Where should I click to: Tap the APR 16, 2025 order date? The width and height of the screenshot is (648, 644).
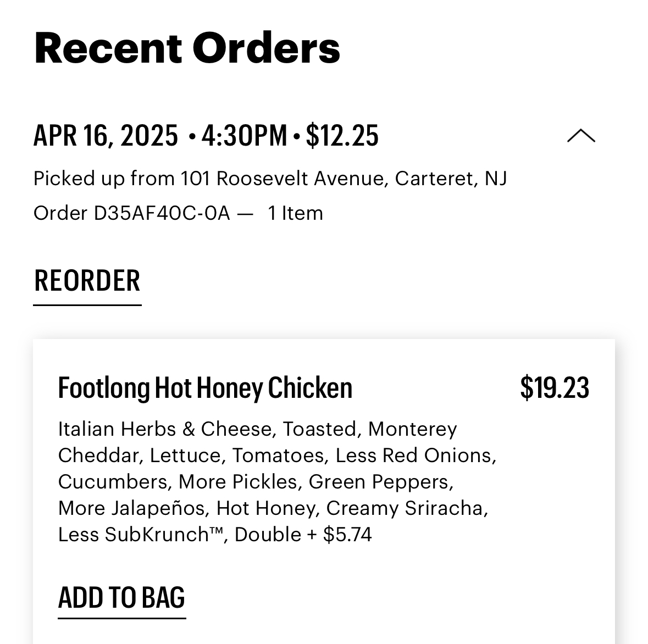(106, 136)
